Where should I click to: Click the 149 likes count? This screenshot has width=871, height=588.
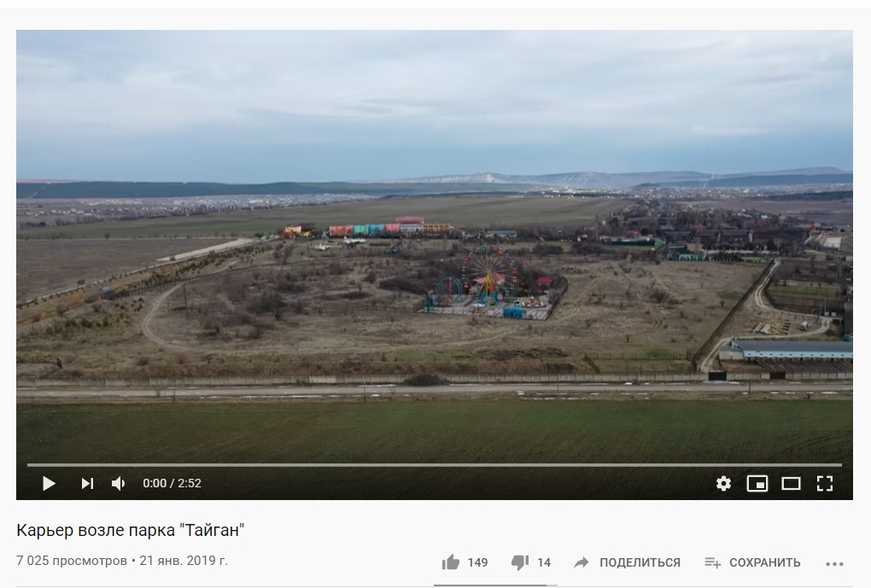point(477,562)
